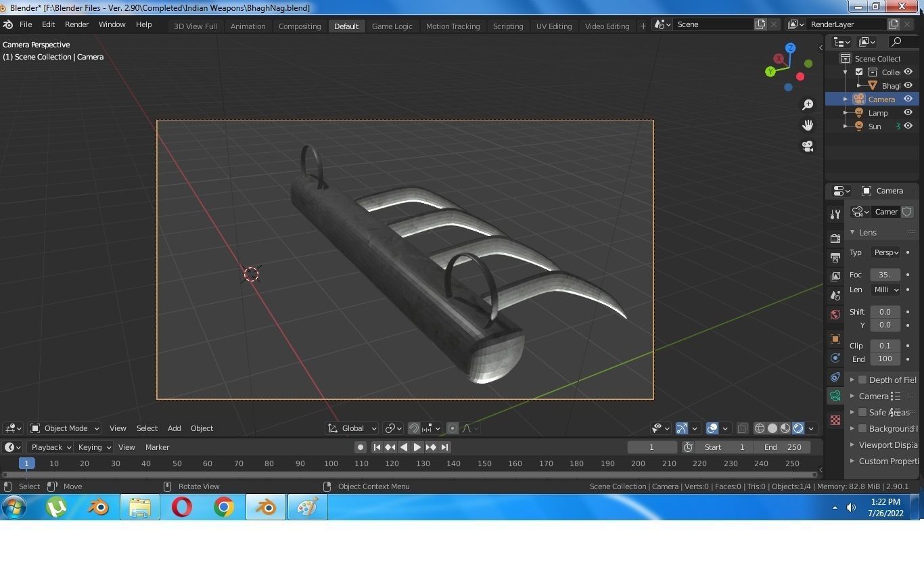Switch to the UV Editing workspace tab

553,26
